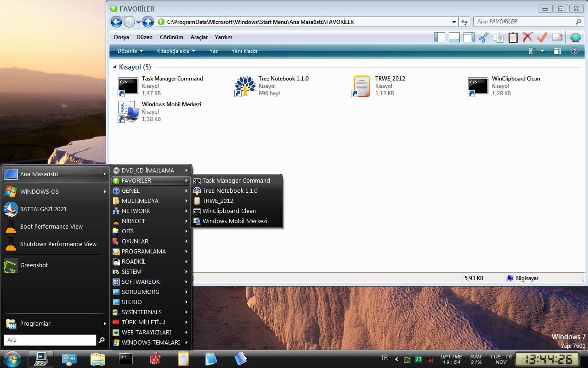Viewport: 588px width, 368px height.
Task: Go up one folder level arrow
Action: [148, 22]
